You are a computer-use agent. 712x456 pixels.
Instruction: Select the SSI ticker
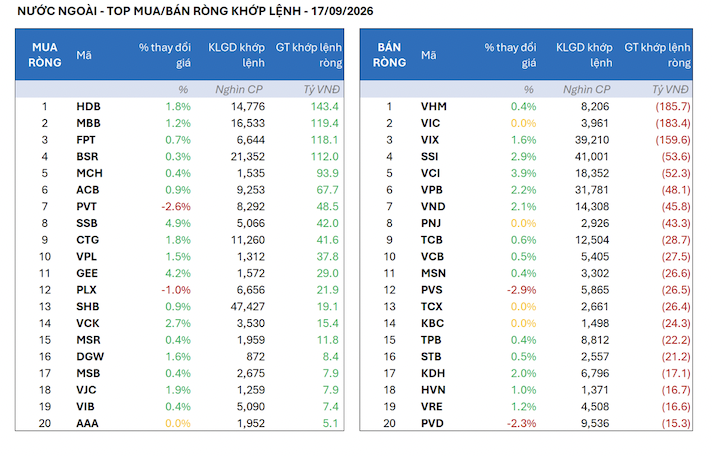pyautogui.click(x=430, y=157)
